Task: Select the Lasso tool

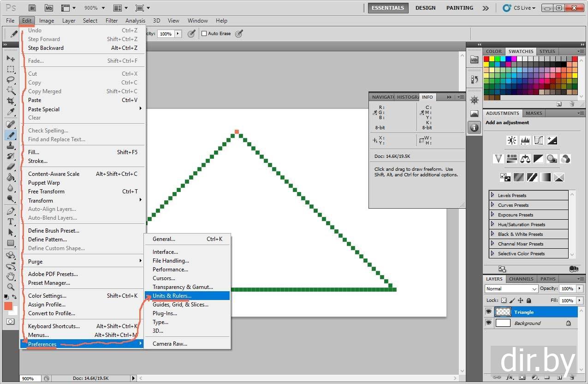Action: (11, 80)
